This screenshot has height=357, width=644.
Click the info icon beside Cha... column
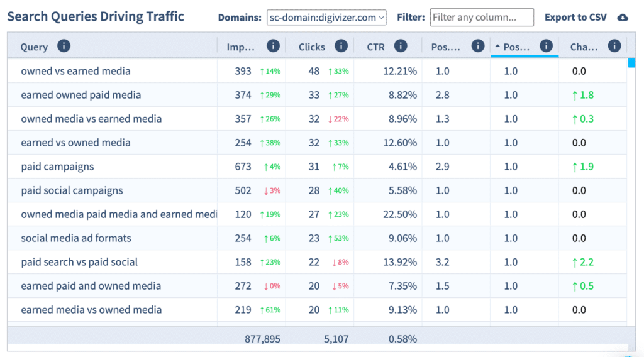coord(614,46)
